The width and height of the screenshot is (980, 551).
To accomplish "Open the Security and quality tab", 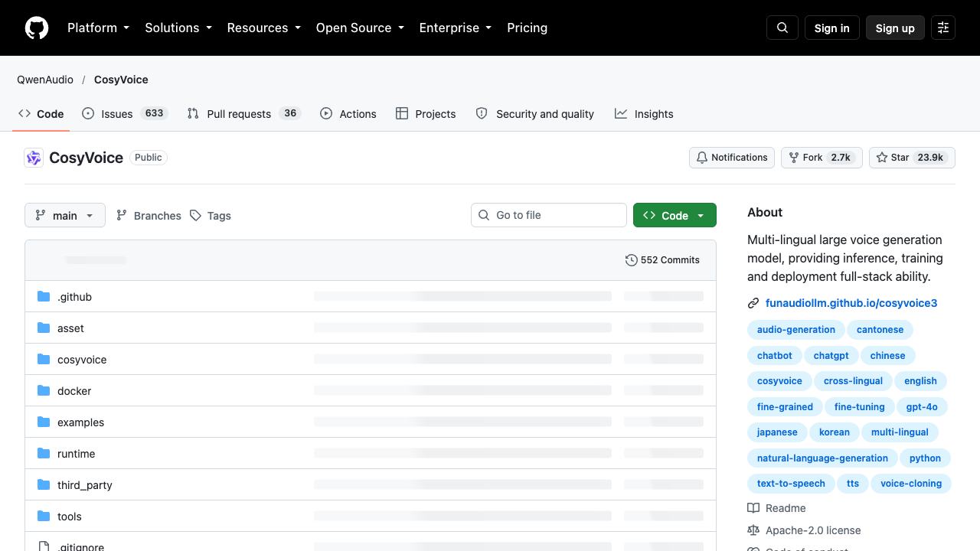I will pos(535,113).
